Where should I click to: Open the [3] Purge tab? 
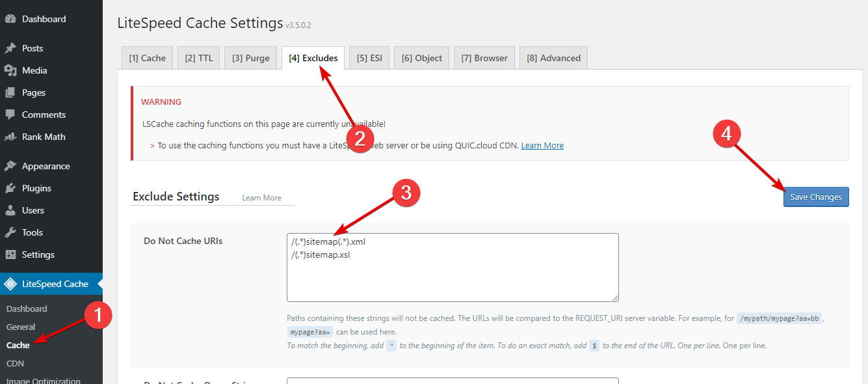pos(250,58)
